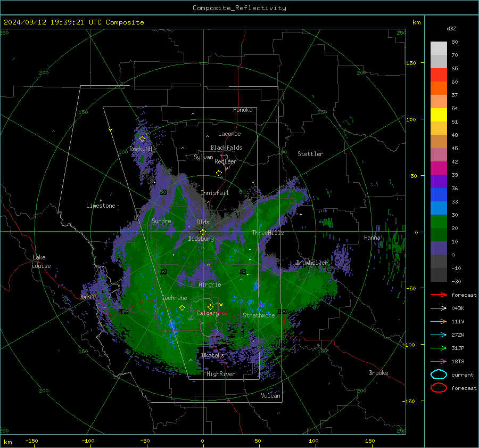
Task: Click the 'Airdrie' map label
Action: (x=210, y=284)
